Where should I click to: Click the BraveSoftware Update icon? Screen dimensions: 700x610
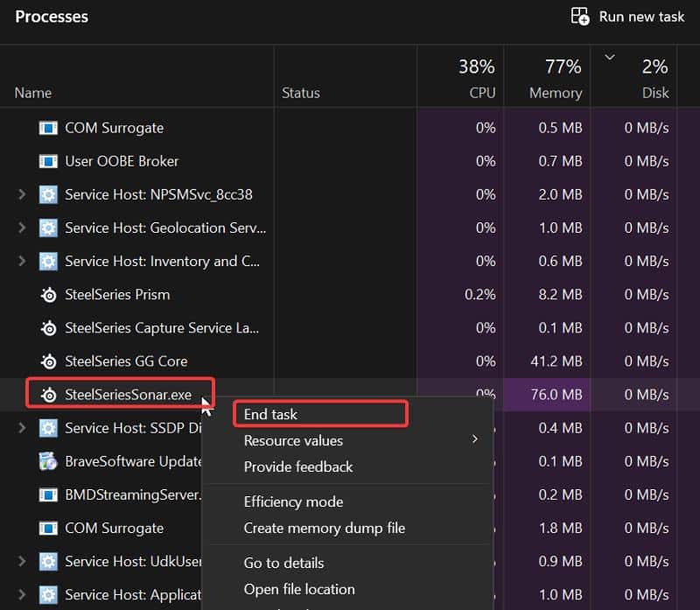click(48, 461)
